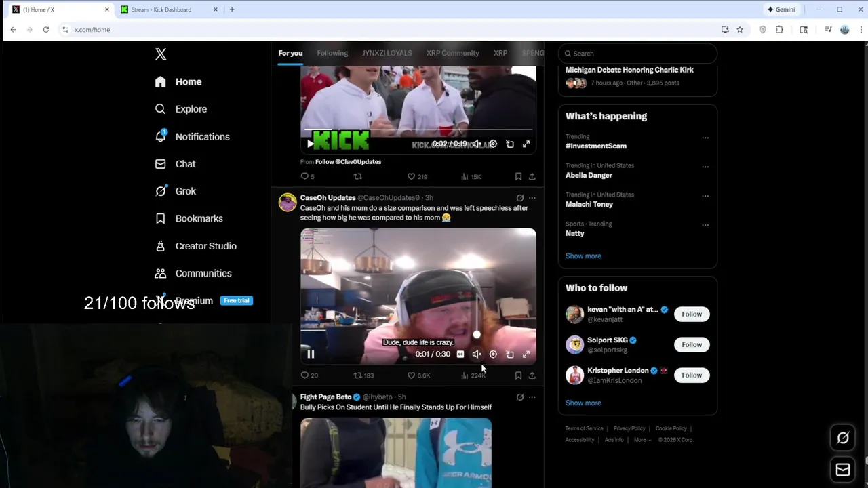This screenshot has height=488, width=868.
Task: View analytics for post with 15K views
Action: pyautogui.click(x=471, y=176)
